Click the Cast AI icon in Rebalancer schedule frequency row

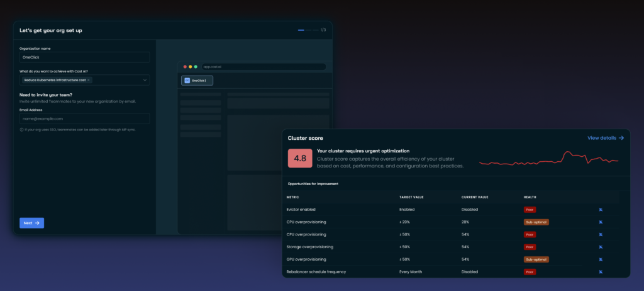[x=601, y=271]
